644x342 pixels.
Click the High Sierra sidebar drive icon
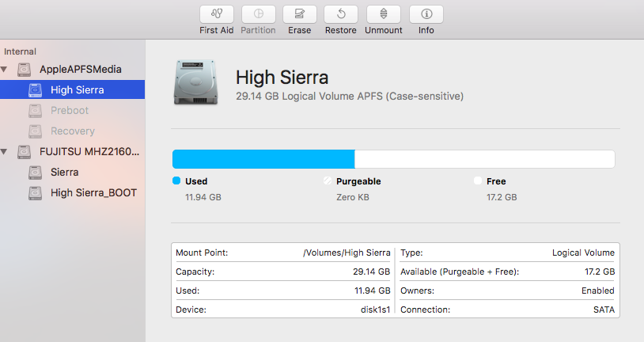(35, 90)
